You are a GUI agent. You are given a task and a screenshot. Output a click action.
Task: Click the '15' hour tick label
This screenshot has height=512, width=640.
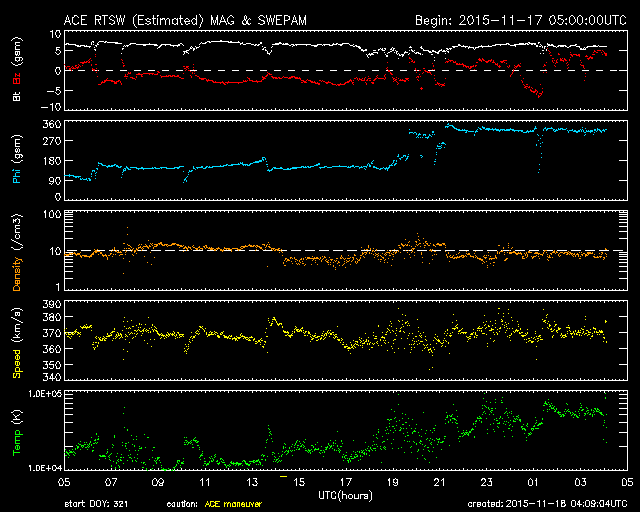(299, 482)
